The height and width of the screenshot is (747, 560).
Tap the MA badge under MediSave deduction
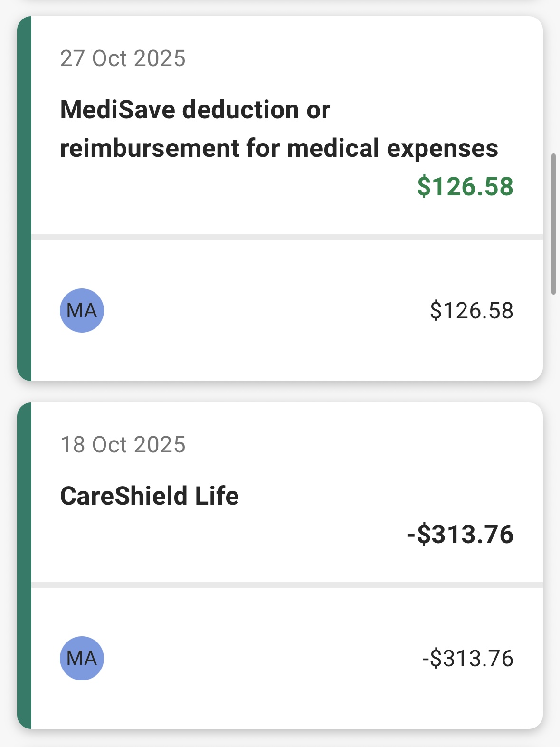click(82, 310)
